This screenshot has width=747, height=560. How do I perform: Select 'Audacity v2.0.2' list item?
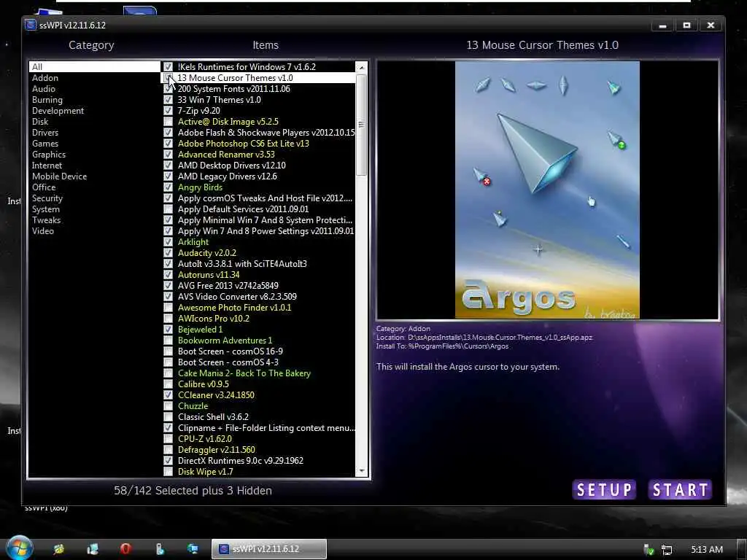206,253
